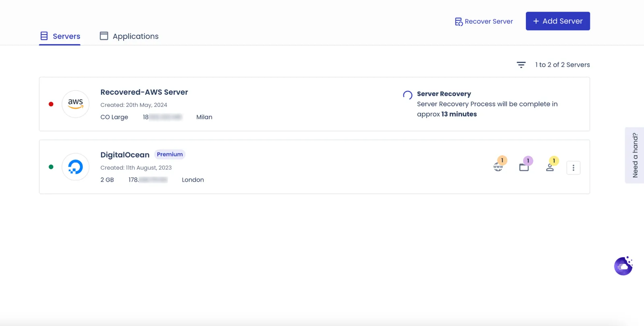Open the server filter icon
Viewport: 644px width, 326px height.
pyautogui.click(x=521, y=65)
